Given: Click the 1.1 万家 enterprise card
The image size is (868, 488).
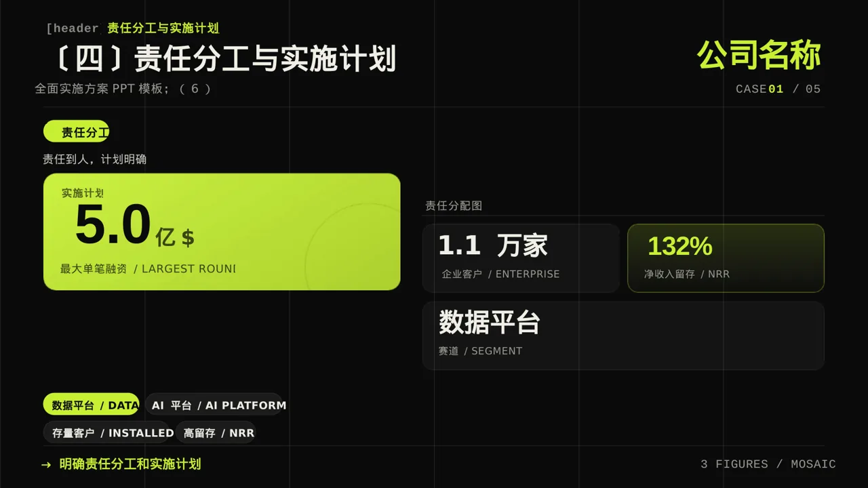Looking at the screenshot, I should click(521, 258).
